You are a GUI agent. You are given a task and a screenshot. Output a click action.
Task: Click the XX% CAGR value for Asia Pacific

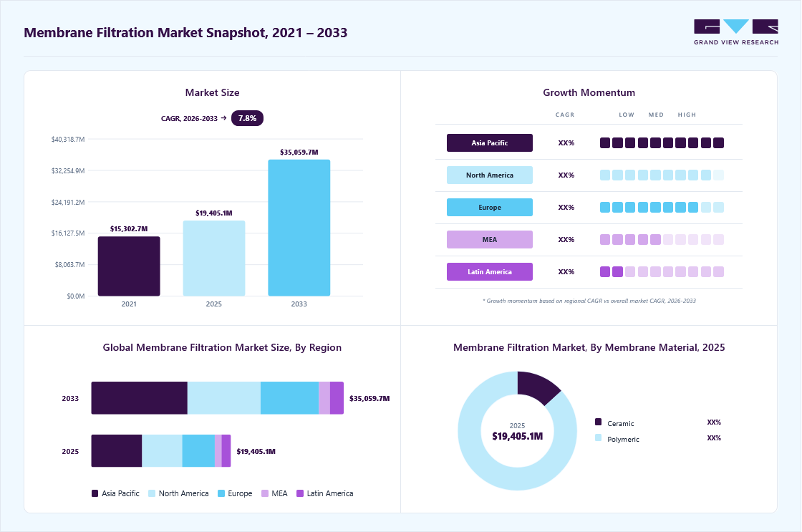pyautogui.click(x=566, y=142)
